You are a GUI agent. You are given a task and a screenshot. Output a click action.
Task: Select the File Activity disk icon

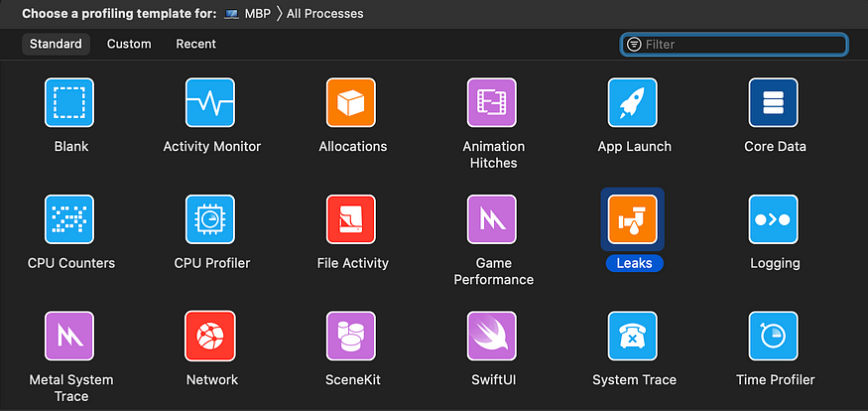point(351,219)
